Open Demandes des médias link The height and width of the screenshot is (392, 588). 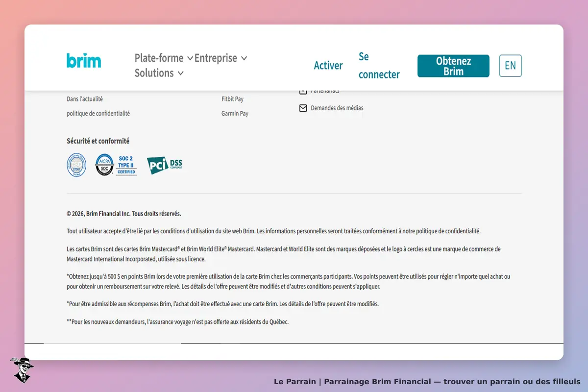(337, 108)
